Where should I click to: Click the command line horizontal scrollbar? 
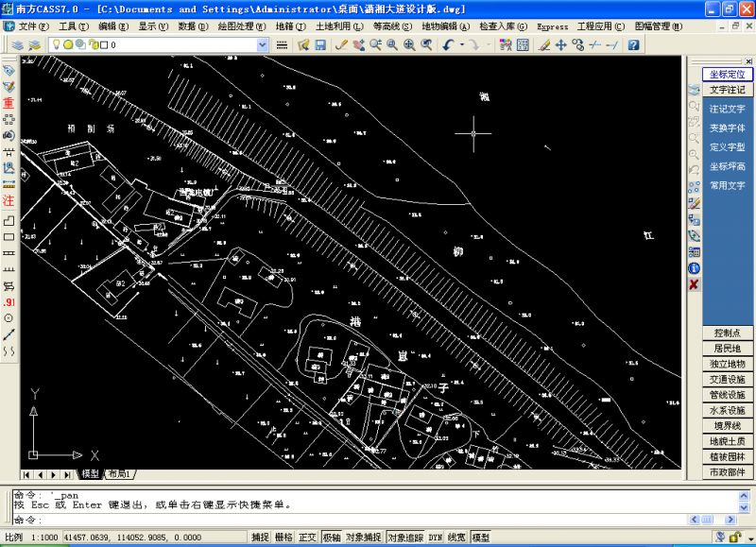pyautogui.click(x=713, y=520)
